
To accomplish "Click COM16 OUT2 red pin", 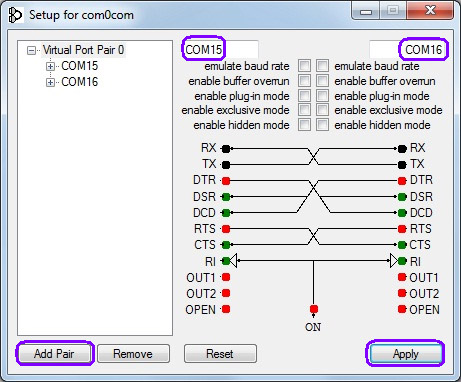I will tap(402, 293).
